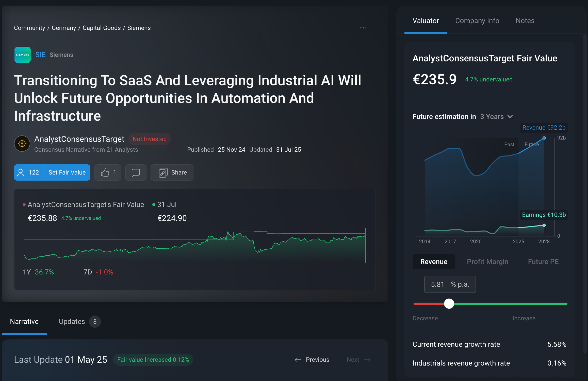Click the Updates count badge 8
The image size is (588, 381).
pyautogui.click(x=95, y=322)
